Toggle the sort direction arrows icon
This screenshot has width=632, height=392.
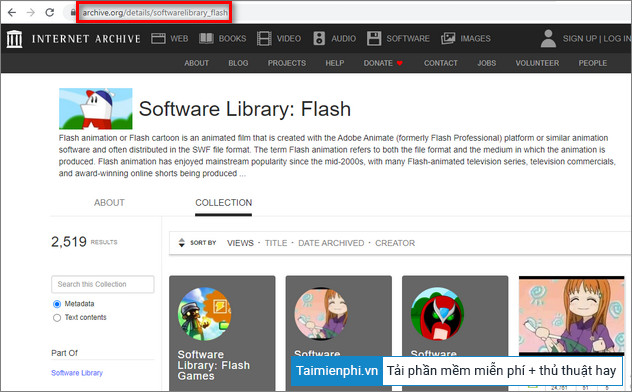point(181,243)
